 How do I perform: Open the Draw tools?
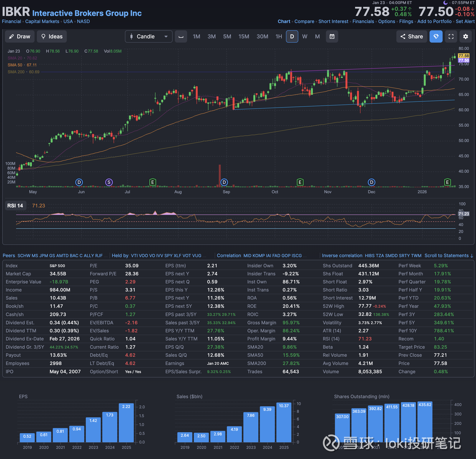coord(20,36)
